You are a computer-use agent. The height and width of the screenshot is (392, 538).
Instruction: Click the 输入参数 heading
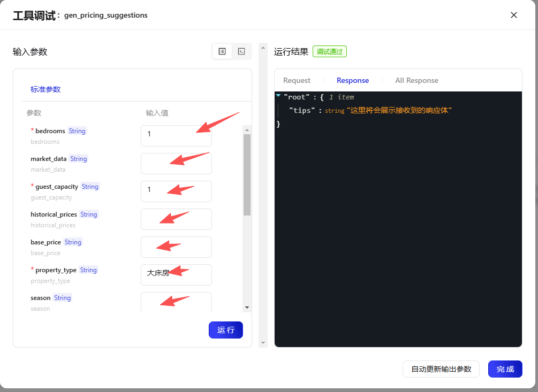[x=30, y=52]
